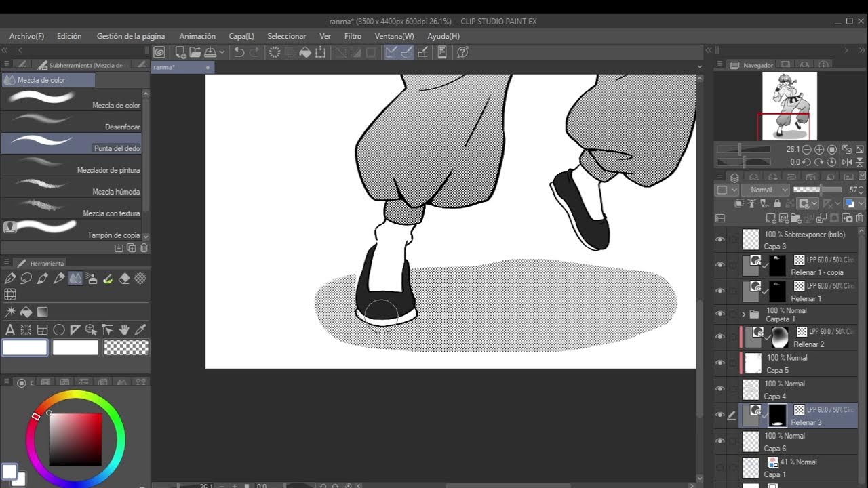Click the Scale/Rotate transform icon
The image size is (868, 488).
(321, 52)
